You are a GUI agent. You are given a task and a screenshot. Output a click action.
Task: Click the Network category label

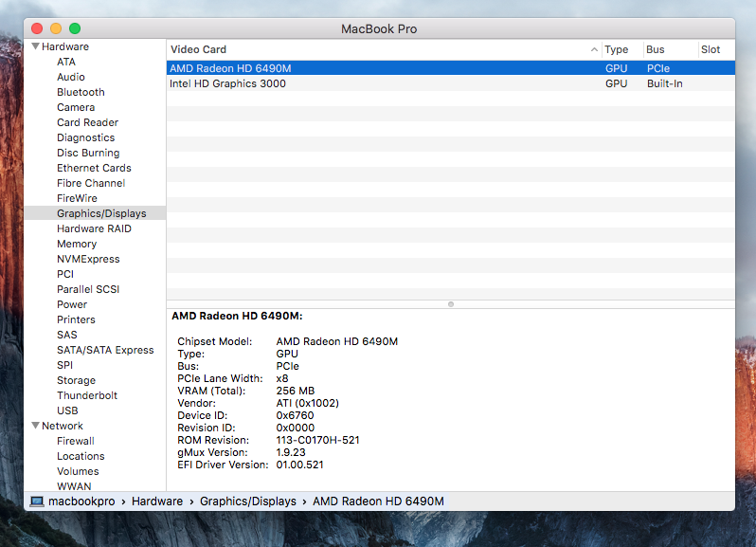pos(63,426)
